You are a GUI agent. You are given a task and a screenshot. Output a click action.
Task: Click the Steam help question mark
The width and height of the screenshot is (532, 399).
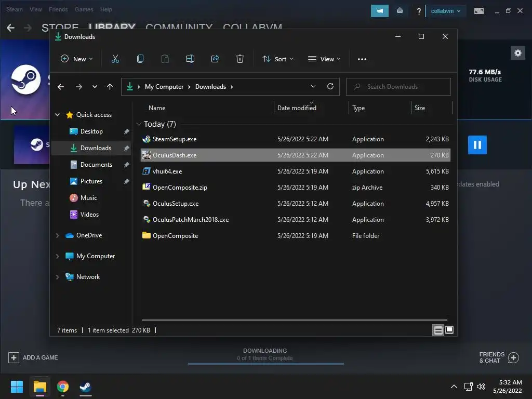(419, 11)
